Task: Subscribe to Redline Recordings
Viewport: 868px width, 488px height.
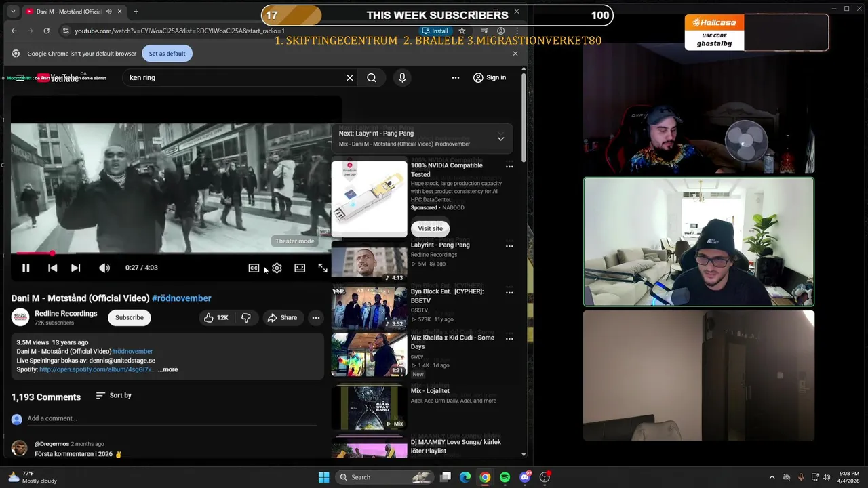Action: click(x=129, y=317)
